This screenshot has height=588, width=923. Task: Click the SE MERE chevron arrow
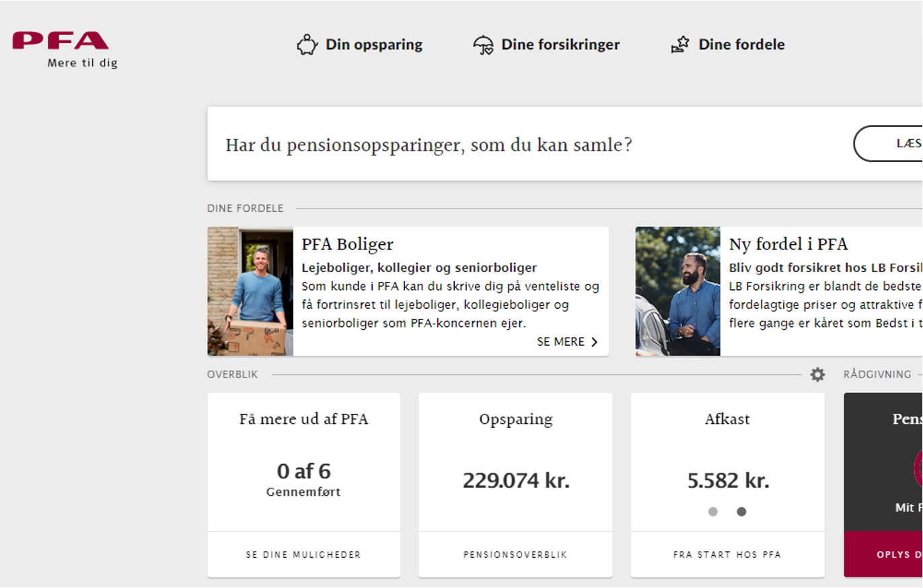click(594, 342)
